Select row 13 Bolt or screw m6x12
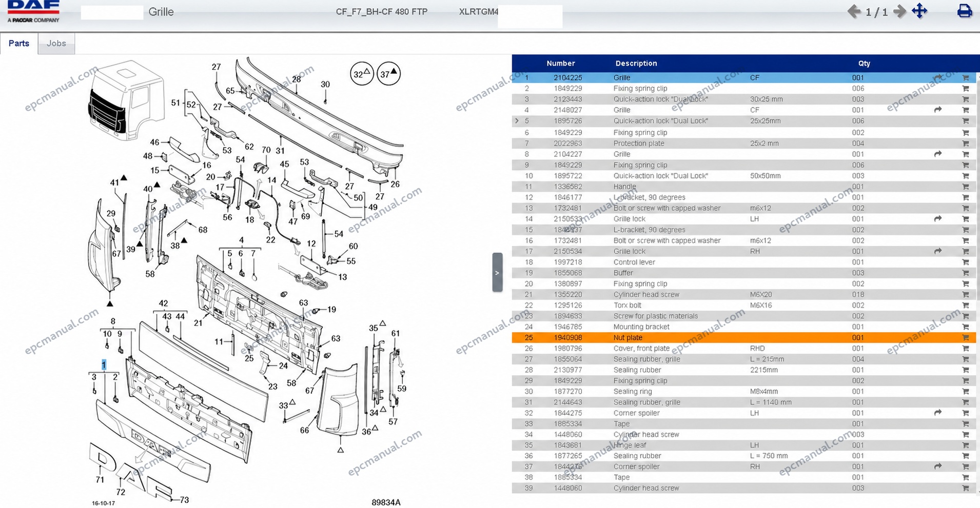The image size is (980, 508). pyautogui.click(x=744, y=208)
